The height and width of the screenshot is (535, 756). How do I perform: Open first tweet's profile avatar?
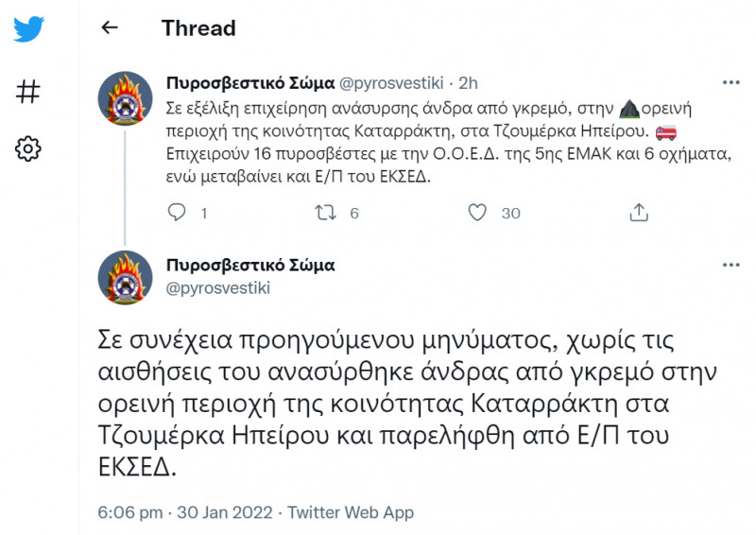click(126, 98)
